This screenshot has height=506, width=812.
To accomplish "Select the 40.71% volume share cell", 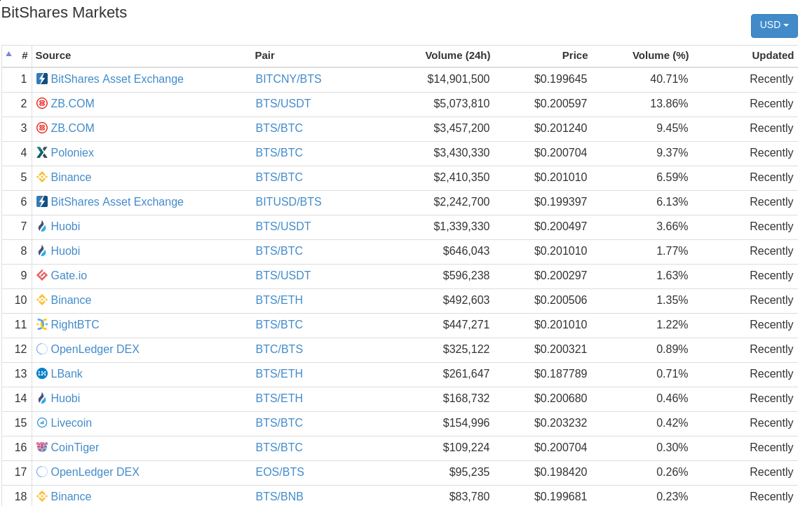I will tap(669, 79).
